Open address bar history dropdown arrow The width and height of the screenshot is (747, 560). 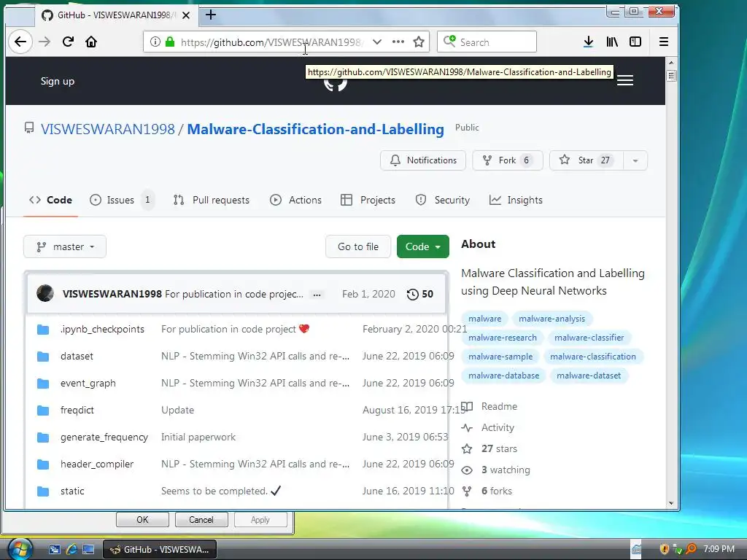pyautogui.click(x=377, y=42)
